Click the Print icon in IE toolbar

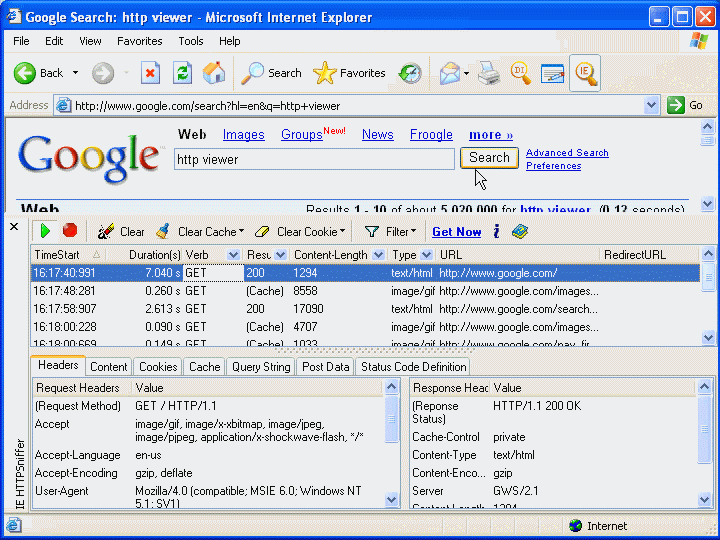(x=488, y=73)
